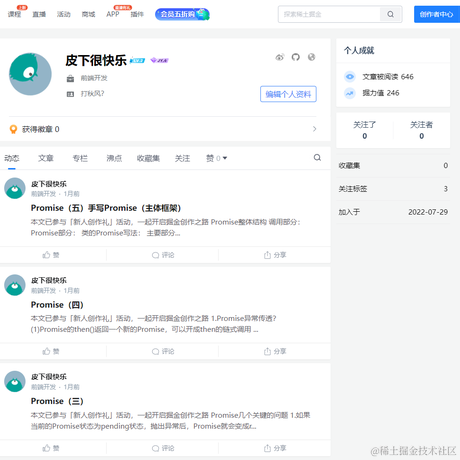This screenshot has height=460, width=460.
Task: Click the 编辑个人资料 button
Action: coord(288,94)
